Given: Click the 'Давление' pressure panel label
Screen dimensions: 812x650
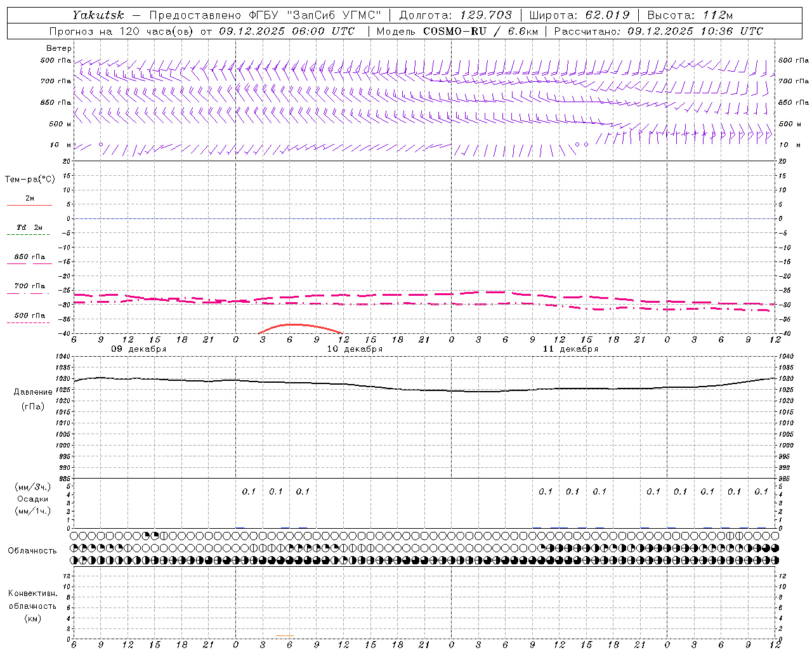Looking at the screenshot, I should pos(33,392).
